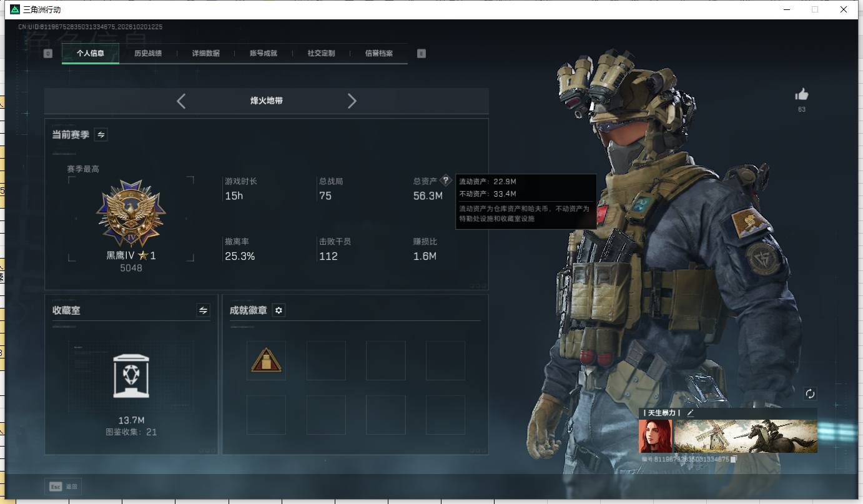Open the 账号成就 tab
Image resolution: width=863 pixels, height=504 pixels.
click(264, 53)
